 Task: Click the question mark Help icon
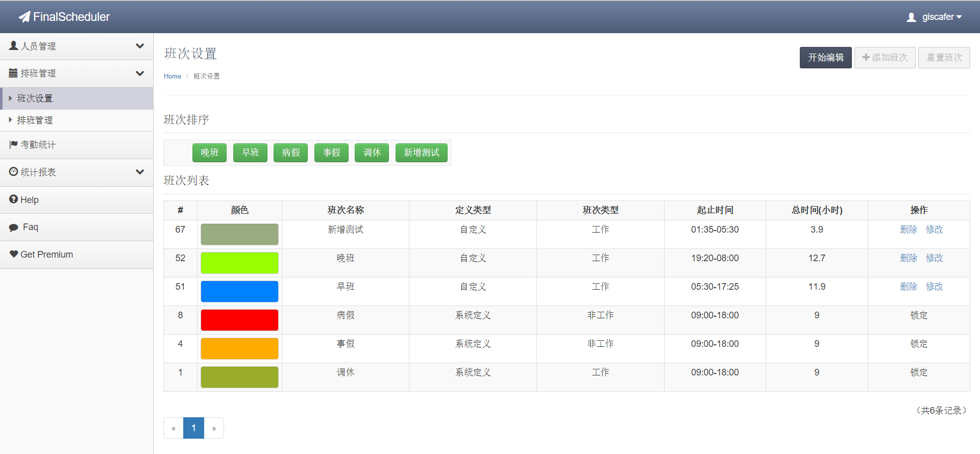click(13, 199)
